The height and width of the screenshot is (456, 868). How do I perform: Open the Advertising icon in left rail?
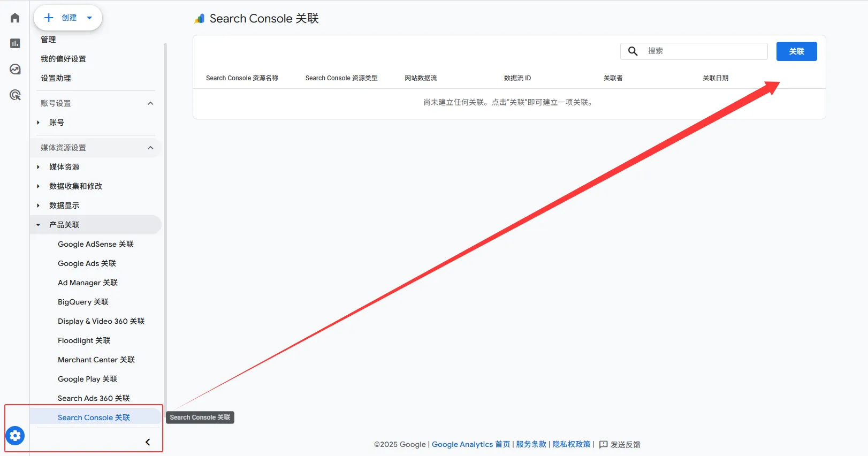15,95
